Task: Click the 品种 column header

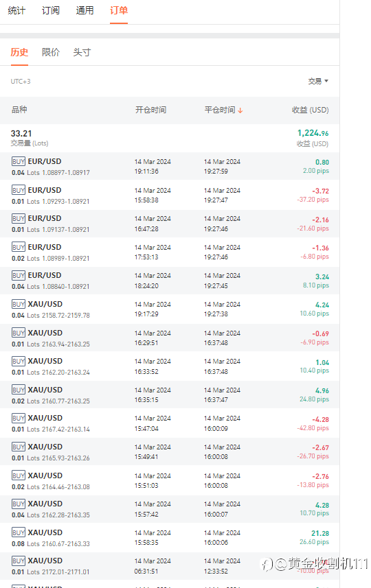Action: 19,110
